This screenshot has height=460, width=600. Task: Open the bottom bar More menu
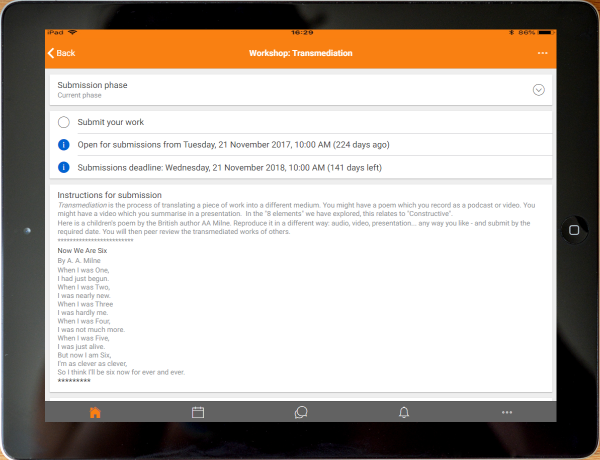507,412
